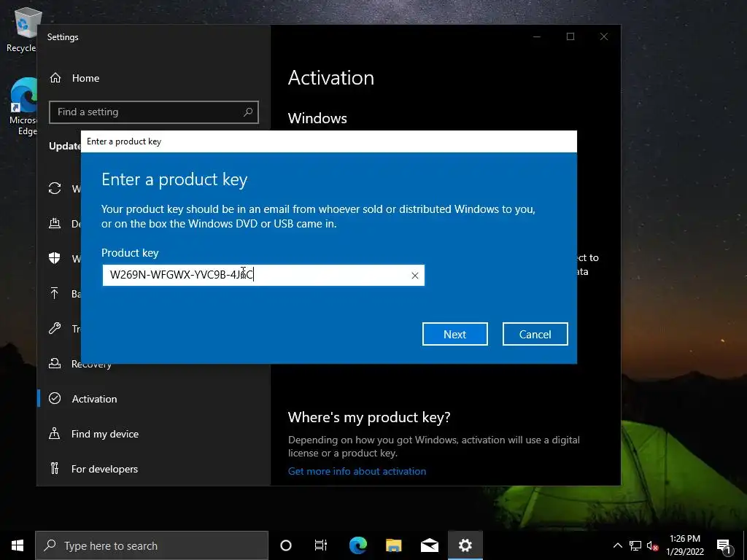Image resolution: width=747 pixels, height=560 pixels.
Task: Open the Recovery settings page
Action: (91, 364)
